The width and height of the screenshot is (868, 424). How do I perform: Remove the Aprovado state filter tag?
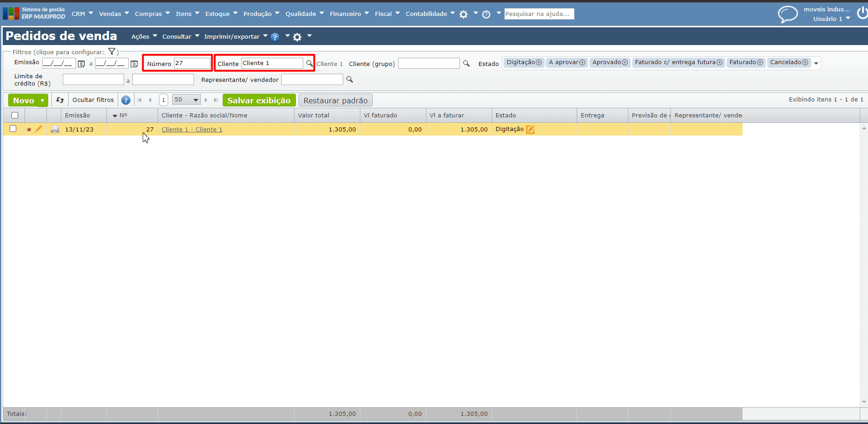tap(625, 63)
